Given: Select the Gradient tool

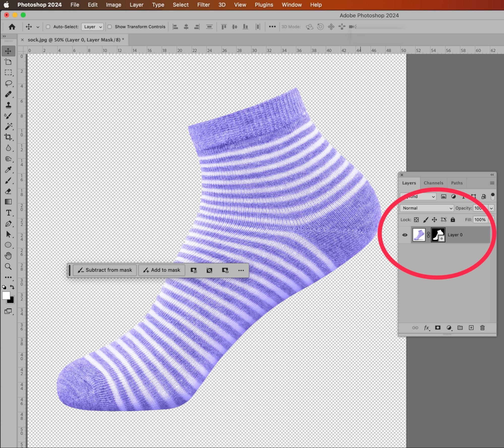Looking at the screenshot, I should click(x=8, y=202).
